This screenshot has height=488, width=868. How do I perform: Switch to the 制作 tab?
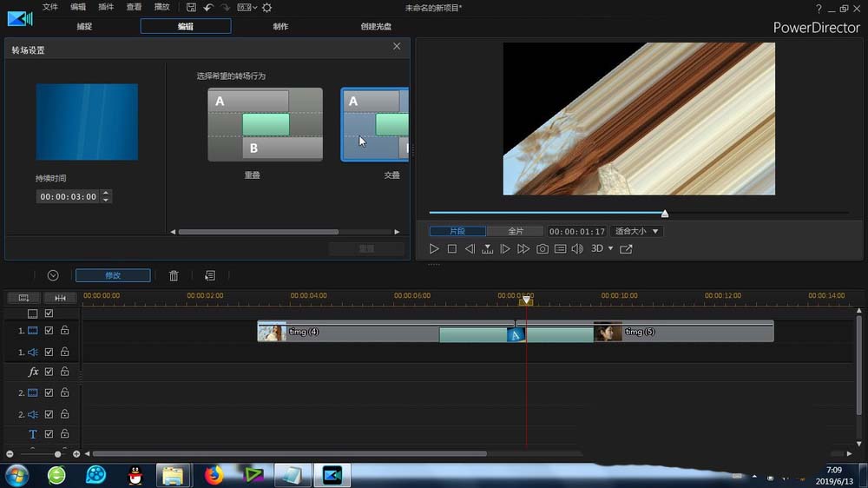click(280, 26)
